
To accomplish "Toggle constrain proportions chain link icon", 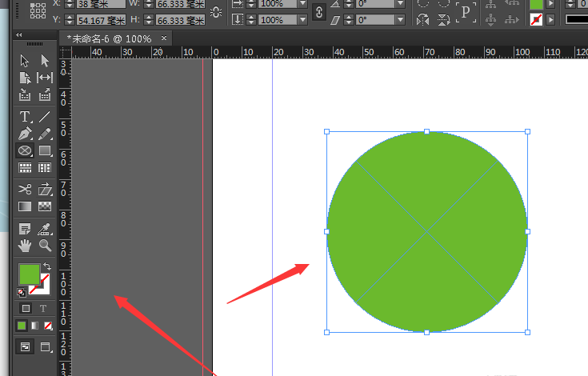I will [319, 12].
